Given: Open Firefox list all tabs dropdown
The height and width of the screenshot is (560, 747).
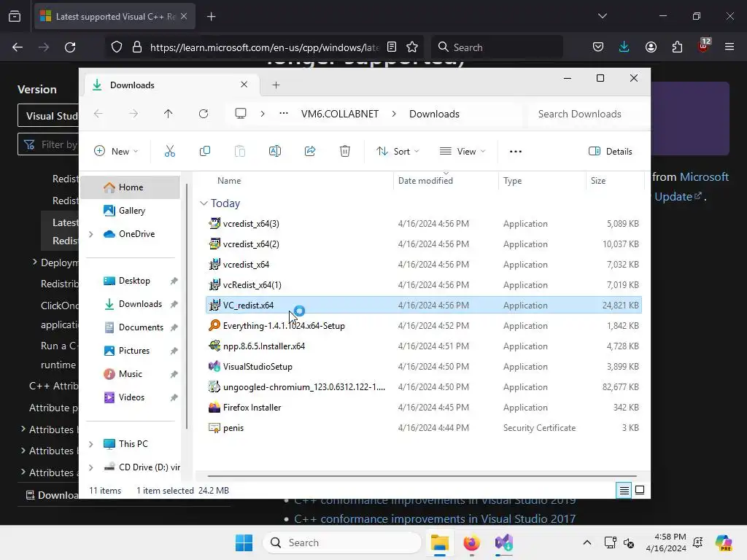Looking at the screenshot, I should [603, 16].
